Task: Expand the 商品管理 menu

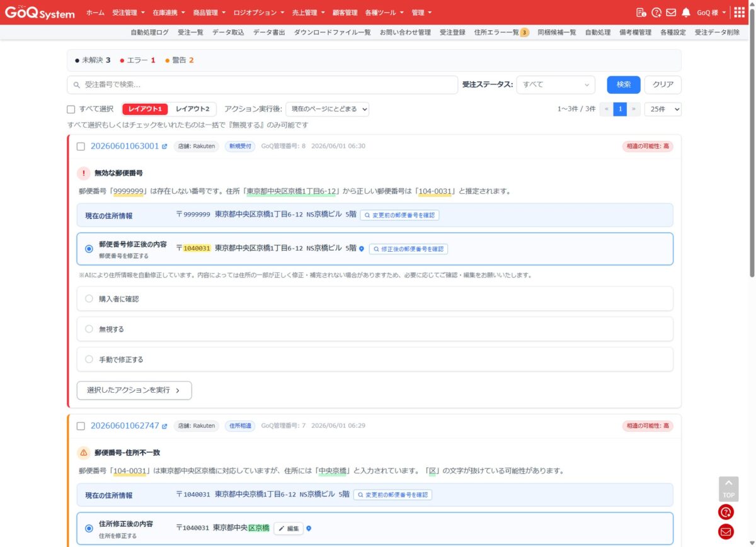Action: (209, 13)
